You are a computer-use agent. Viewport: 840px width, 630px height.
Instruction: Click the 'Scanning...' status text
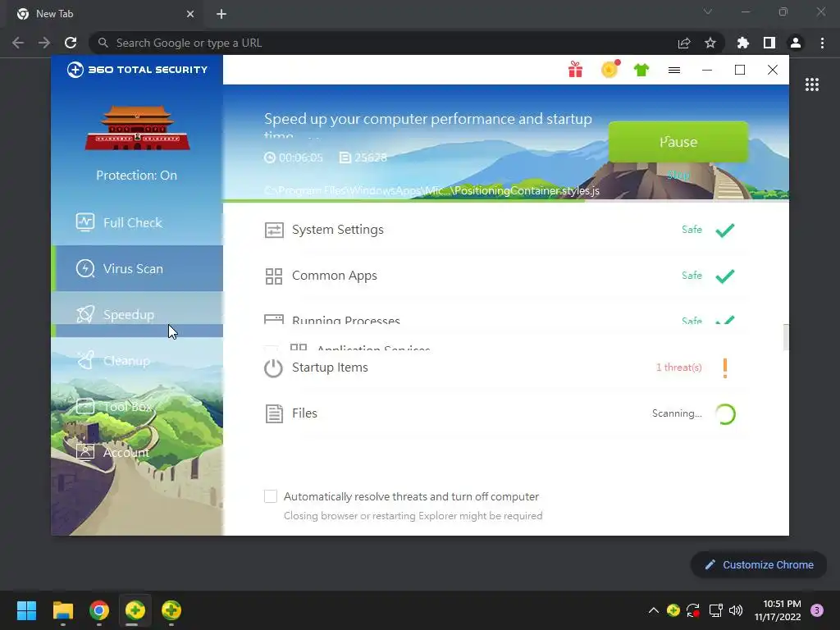coord(677,413)
